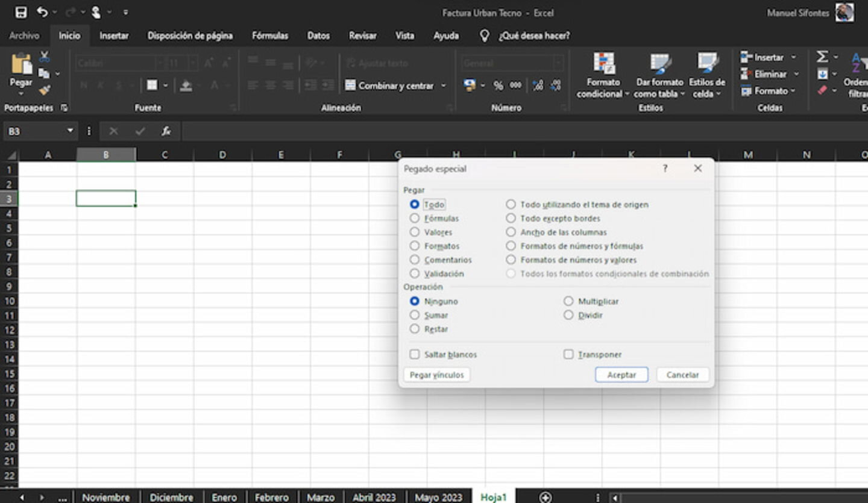Click the Eliminar cells button
Screen dimensions: 868x503
coord(764,74)
